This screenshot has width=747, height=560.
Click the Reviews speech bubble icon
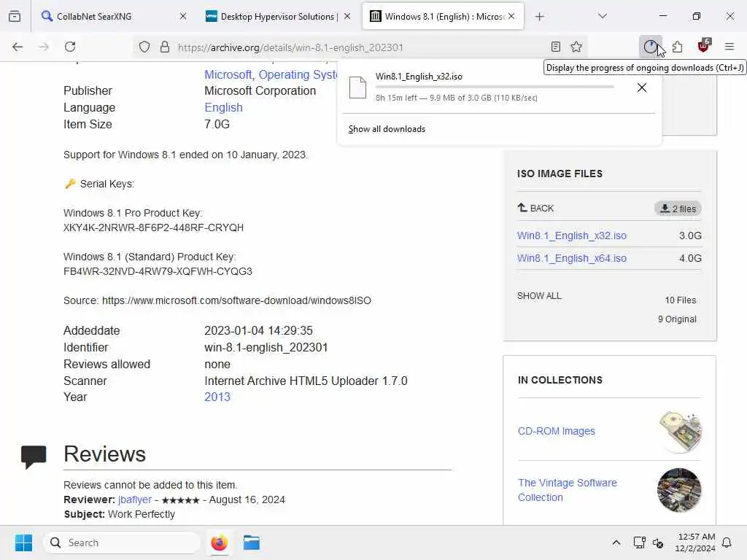pyautogui.click(x=34, y=456)
